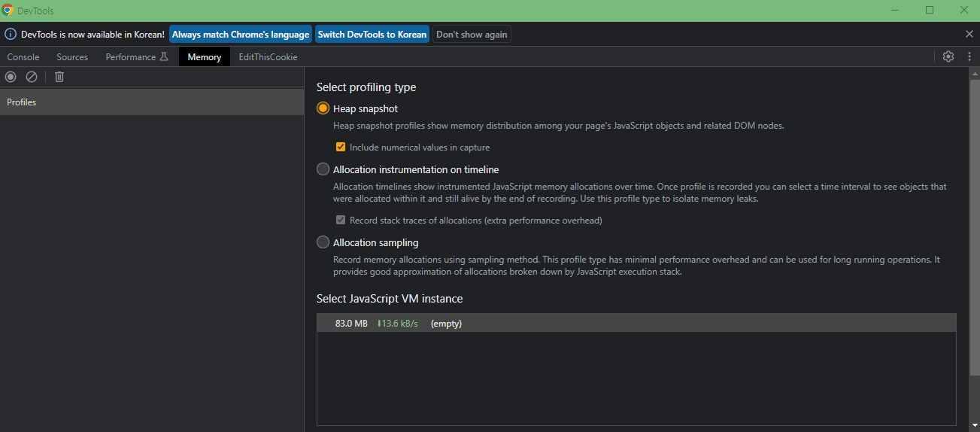Screen dimensions: 980x432
Task: Open the three-dot customize DevTools menu
Action: (x=969, y=56)
